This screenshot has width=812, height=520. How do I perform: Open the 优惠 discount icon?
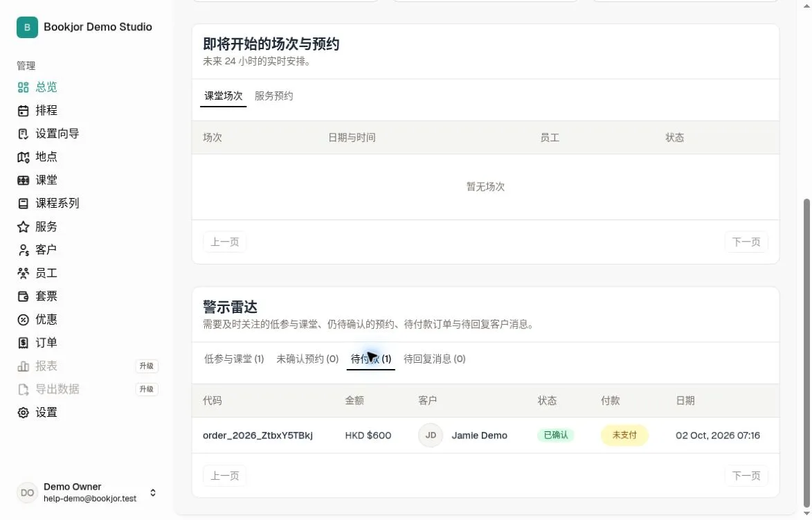(24, 320)
